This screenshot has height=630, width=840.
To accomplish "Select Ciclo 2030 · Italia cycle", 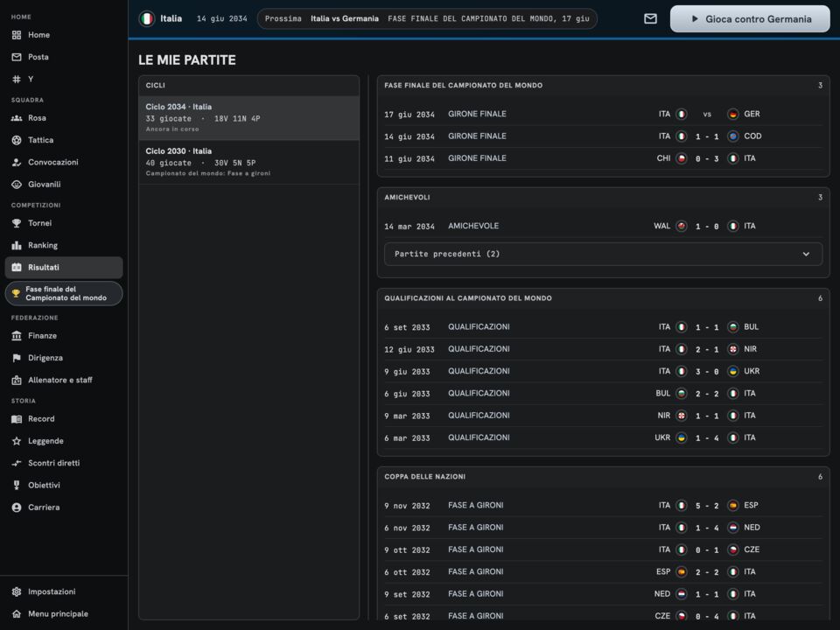I will (x=249, y=163).
